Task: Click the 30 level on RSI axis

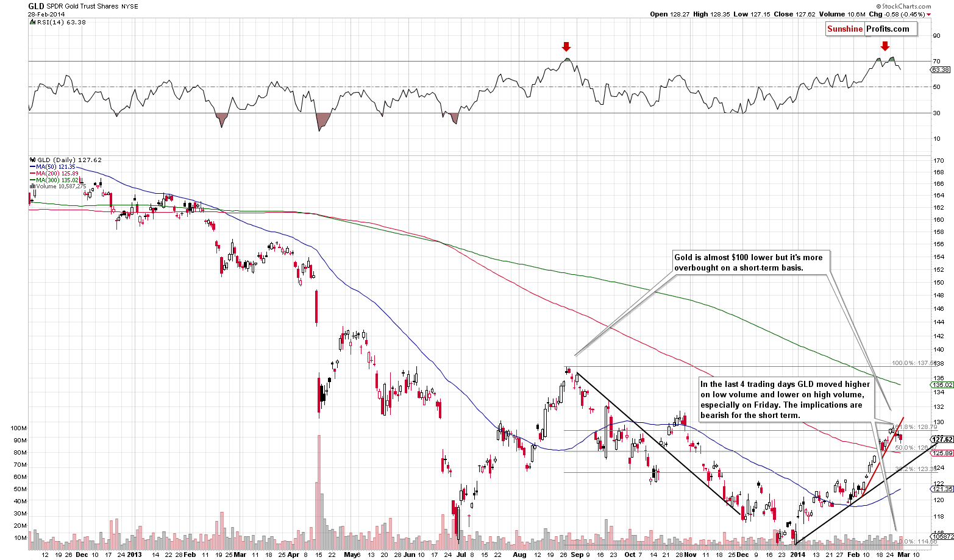Action: (936, 113)
